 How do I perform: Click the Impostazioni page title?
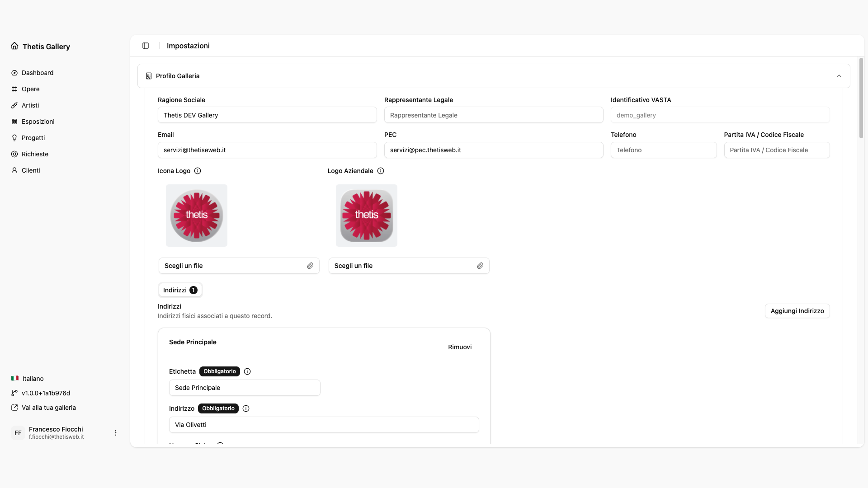(x=188, y=46)
